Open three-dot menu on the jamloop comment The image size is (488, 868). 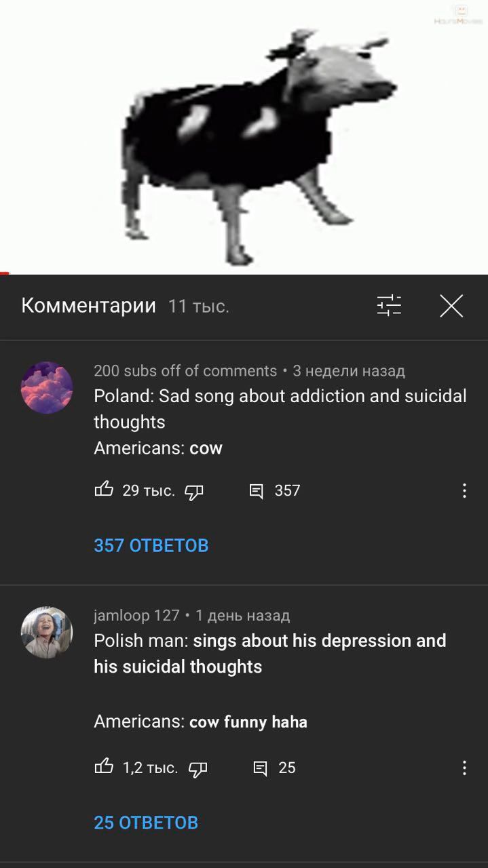[464, 768]
